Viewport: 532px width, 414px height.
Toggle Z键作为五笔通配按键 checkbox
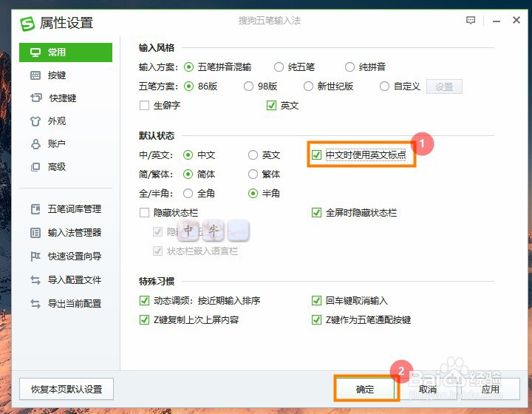tap(316, 319)
